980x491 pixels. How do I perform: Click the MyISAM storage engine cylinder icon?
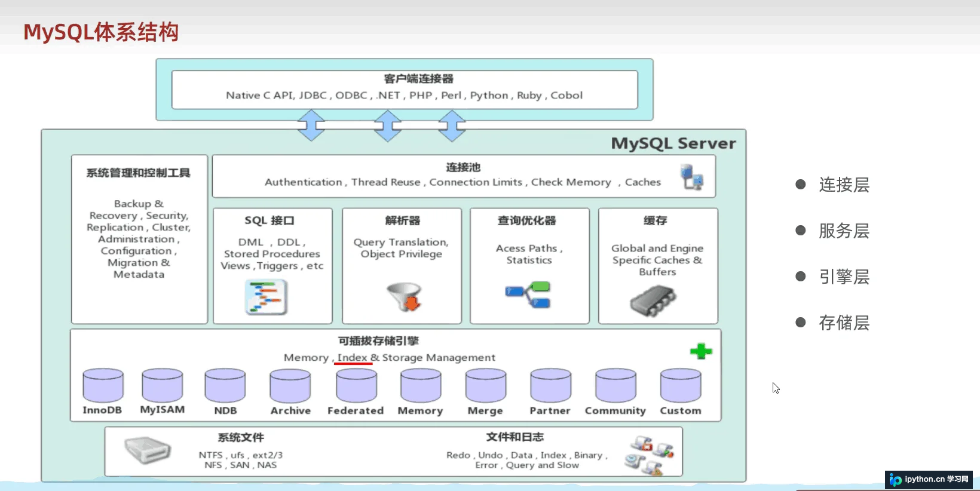point(163,385)
